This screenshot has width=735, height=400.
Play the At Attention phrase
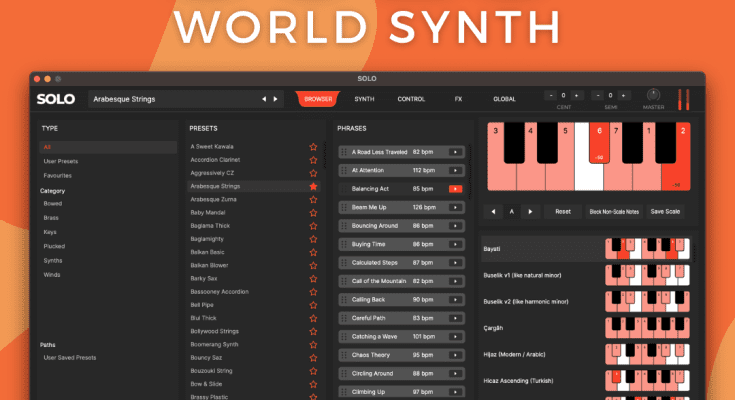coord(456,170)
